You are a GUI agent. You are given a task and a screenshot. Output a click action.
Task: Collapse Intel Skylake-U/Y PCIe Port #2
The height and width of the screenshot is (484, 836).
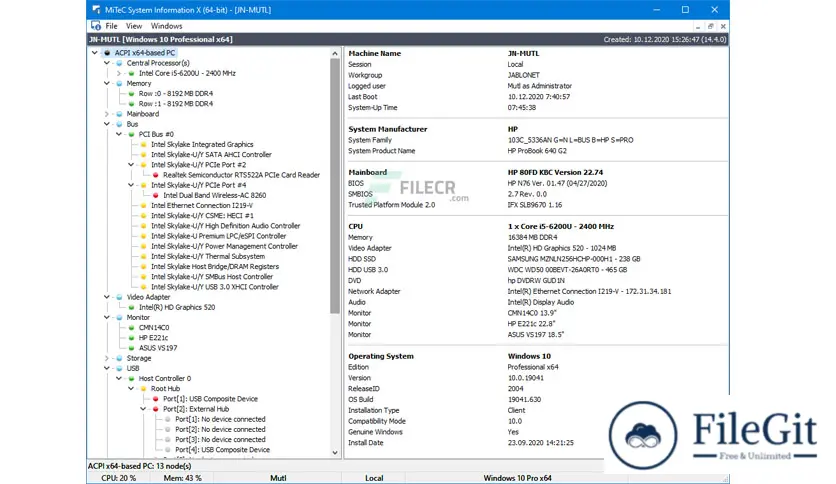pos(131,165)
